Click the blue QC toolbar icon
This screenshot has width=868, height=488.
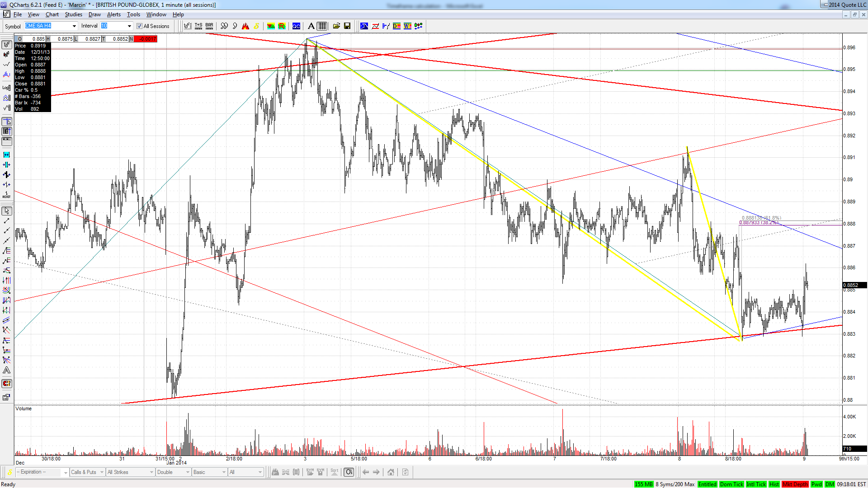pyautogui.click(x=297, y=26)
